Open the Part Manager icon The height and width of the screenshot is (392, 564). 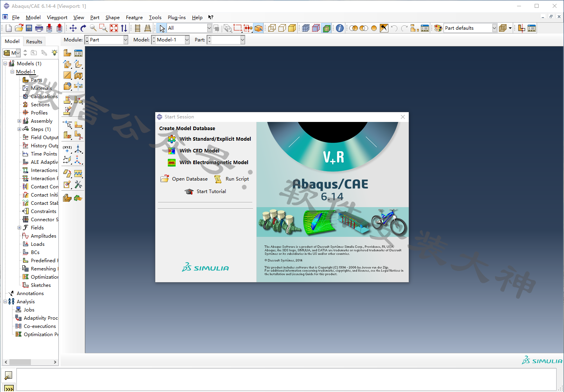click(x=78, y=53)
